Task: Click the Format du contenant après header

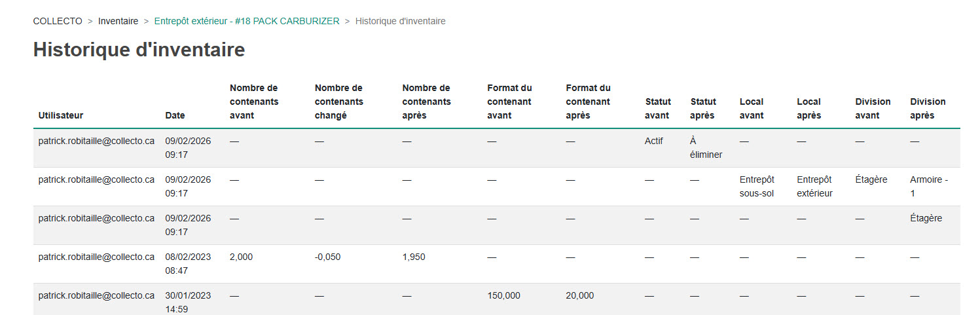Action: point(588,102)
